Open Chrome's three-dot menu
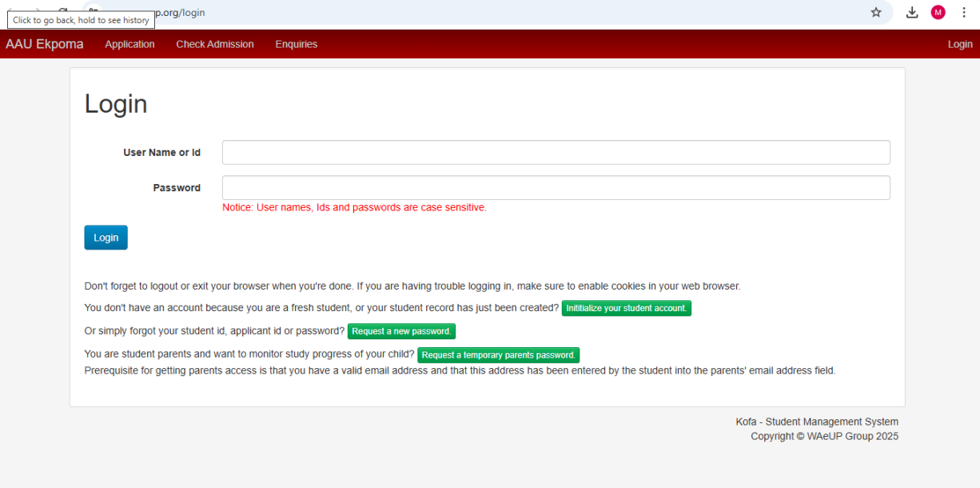Viewport: 980px width, 488px height. (x=964, y=12)
